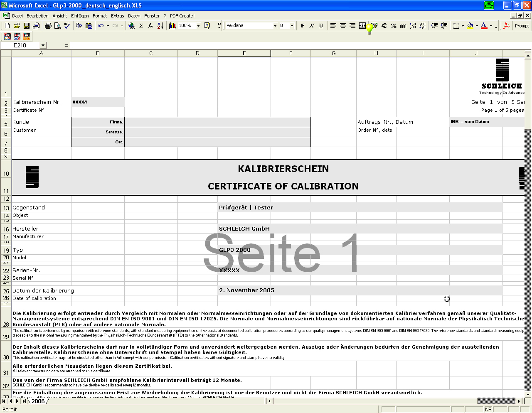Open the Einfügen menu

[x=80, y=16]
